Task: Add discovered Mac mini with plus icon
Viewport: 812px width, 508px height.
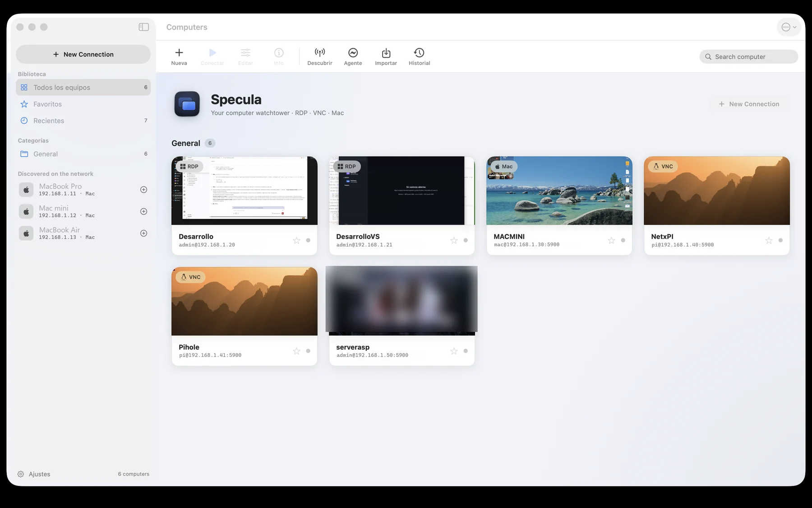Action: [143, 211]
